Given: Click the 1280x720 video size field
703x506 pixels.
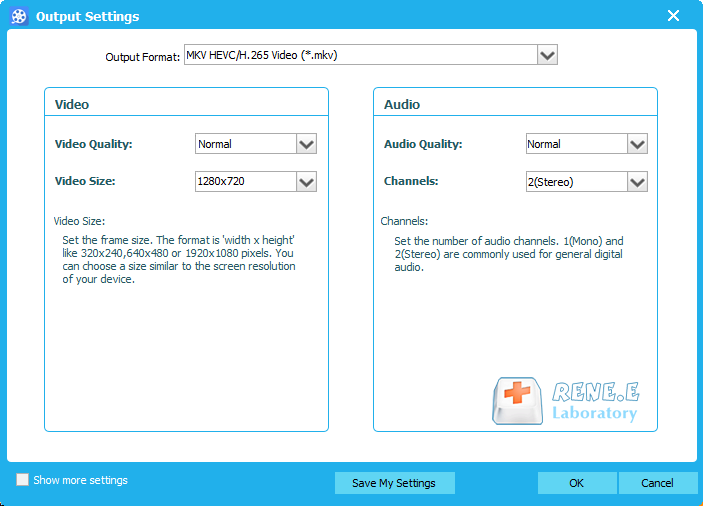Looking at the screenshot, I should (x=245, y=181).
